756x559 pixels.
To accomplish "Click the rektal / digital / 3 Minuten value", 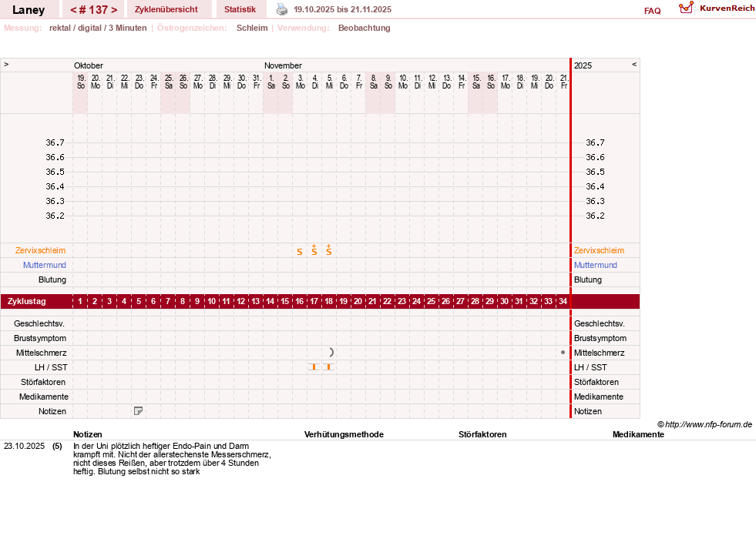I will (98, 28).
